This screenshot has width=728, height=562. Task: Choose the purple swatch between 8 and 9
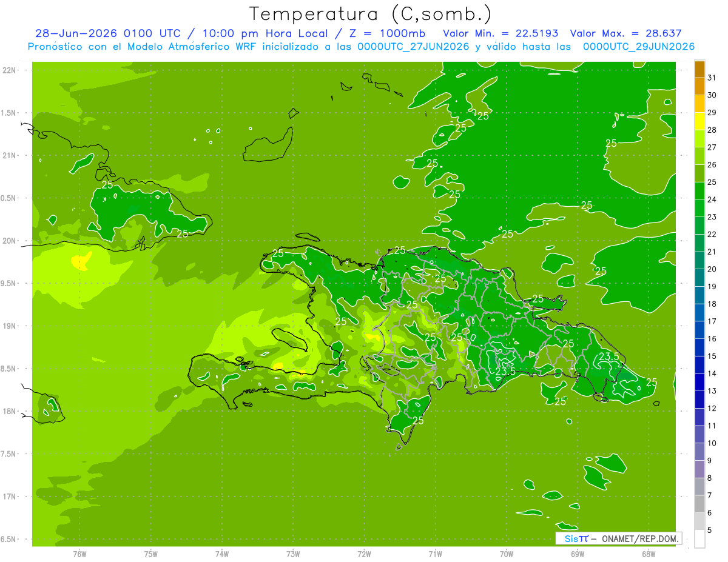coord(699,469)
